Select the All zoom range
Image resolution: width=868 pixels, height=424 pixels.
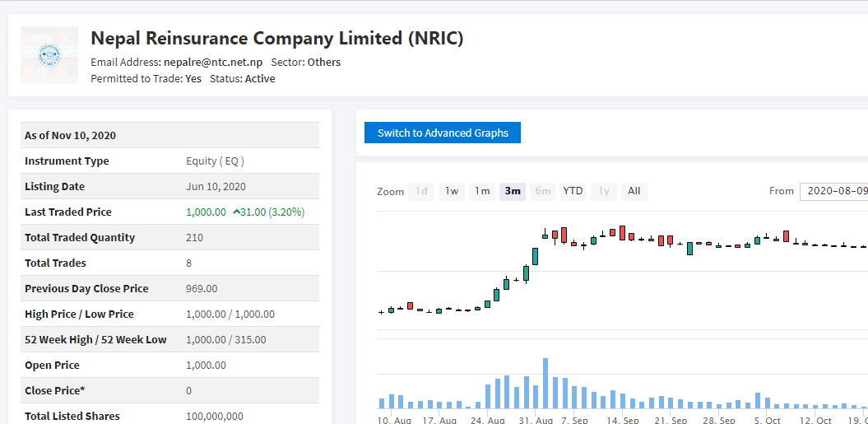634,191
